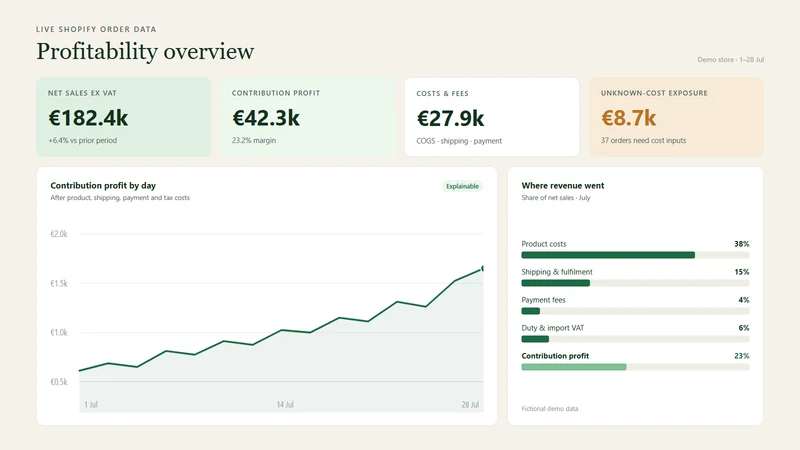The width and height of the screenshot is (800, 450).
Task: Open the Contribution Profit card
Action: click(308, 117)
